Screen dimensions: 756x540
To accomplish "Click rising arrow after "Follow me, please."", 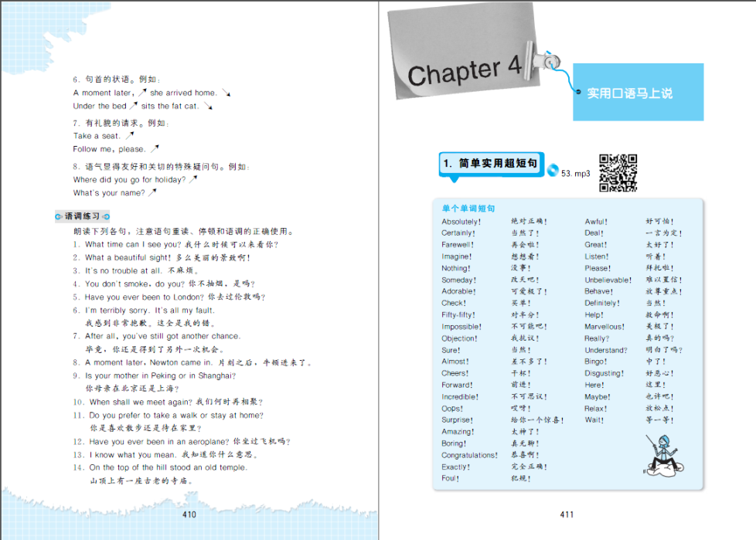I will (155, 148).
